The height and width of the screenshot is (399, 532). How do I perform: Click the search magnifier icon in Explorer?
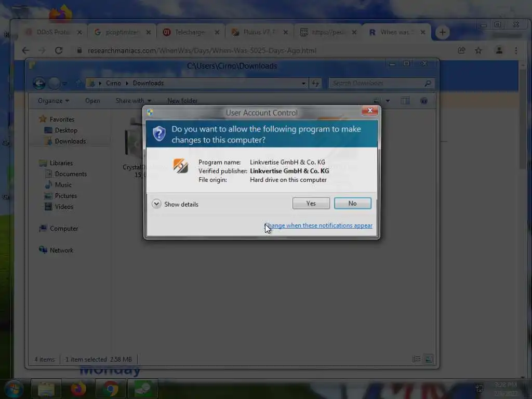point(428,83)
